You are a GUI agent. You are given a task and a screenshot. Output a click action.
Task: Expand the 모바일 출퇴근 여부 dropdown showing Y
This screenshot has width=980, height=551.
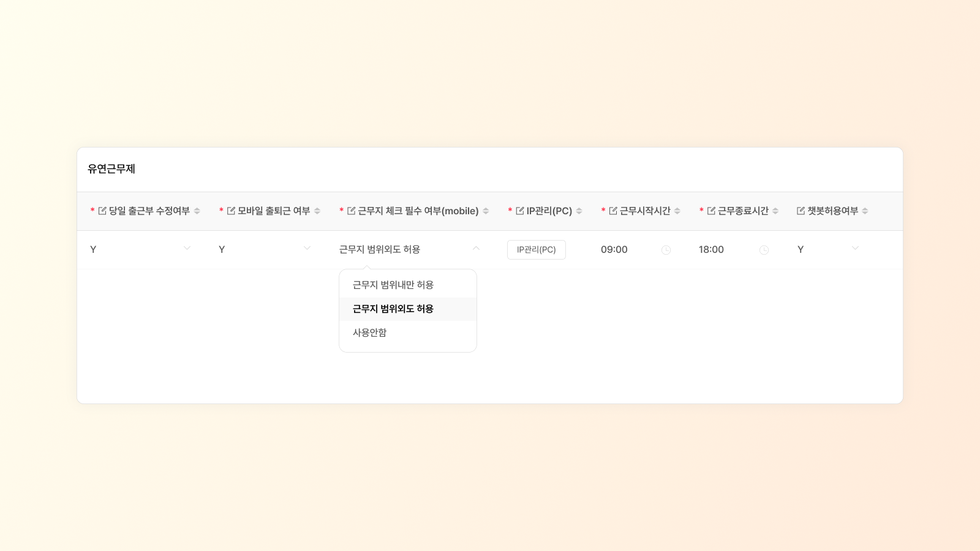click(x=307, y=248)
